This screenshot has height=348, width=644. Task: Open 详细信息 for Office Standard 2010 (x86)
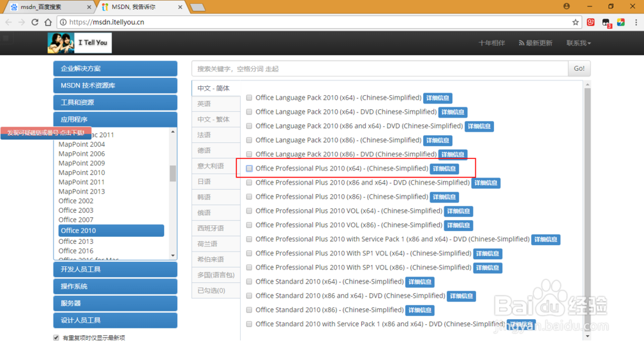pos(420,310)
